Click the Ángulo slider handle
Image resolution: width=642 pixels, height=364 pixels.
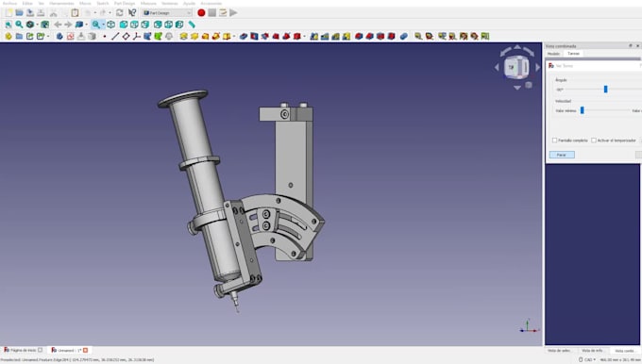(x=605, y=90)
